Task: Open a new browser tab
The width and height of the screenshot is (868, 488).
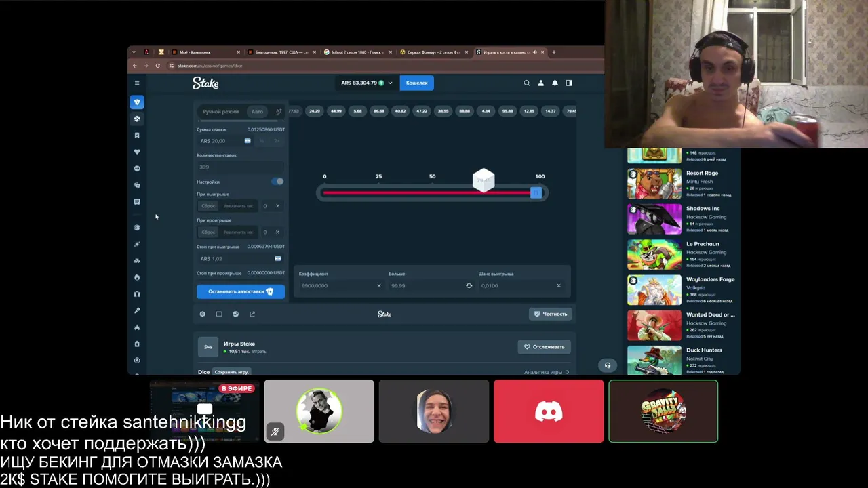Action: click(x=554, y=52)
